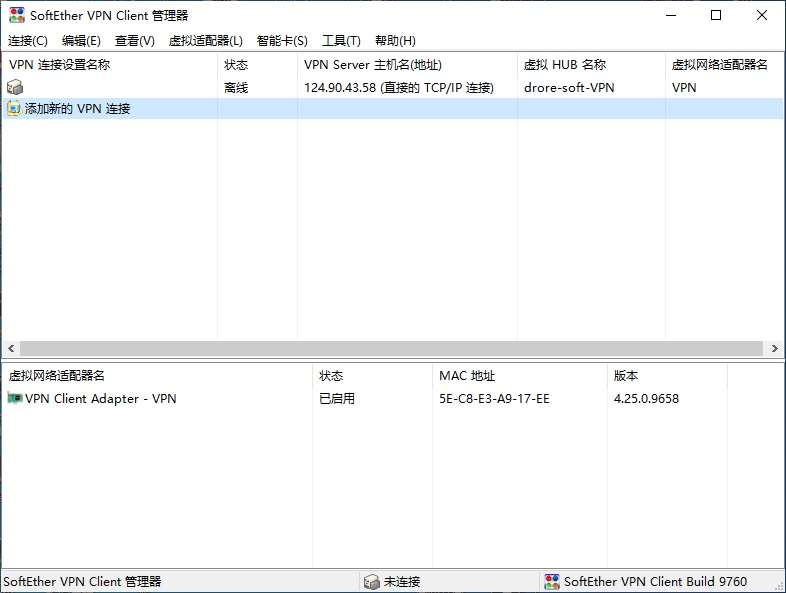Click the 离线 status cell
786x593 pixels.
[x=236, y=88]
